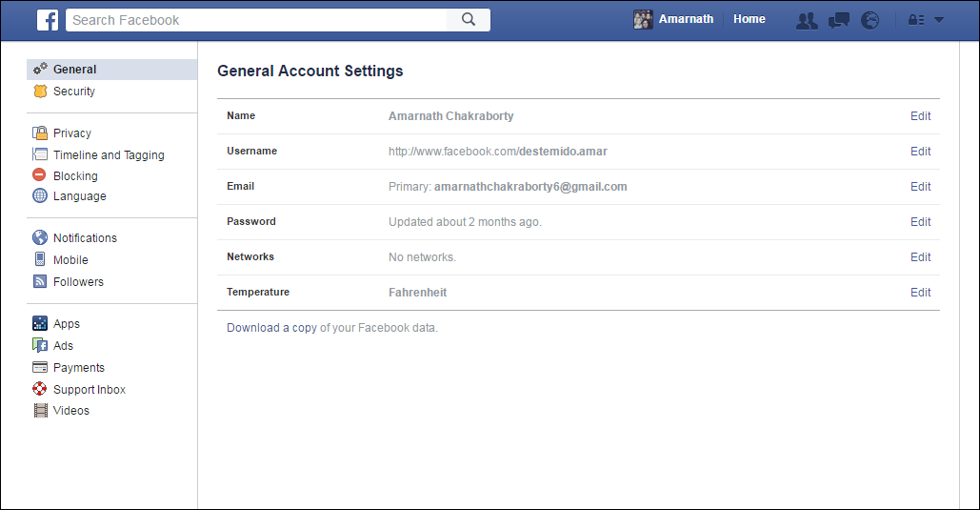Click the facebook.com/destemido.amar username URL
980x510 pixels.
click(x=497, y=151)
